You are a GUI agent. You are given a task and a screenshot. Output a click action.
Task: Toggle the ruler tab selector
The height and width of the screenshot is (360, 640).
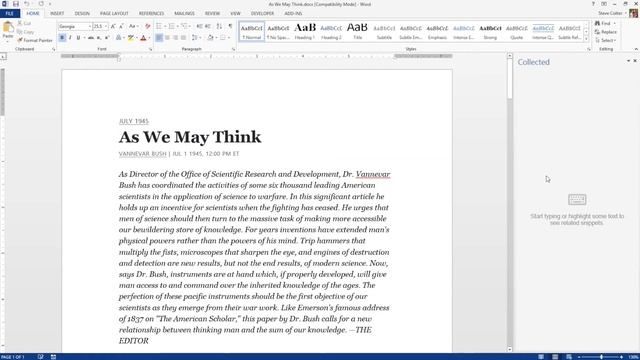(x=3, y=56)
